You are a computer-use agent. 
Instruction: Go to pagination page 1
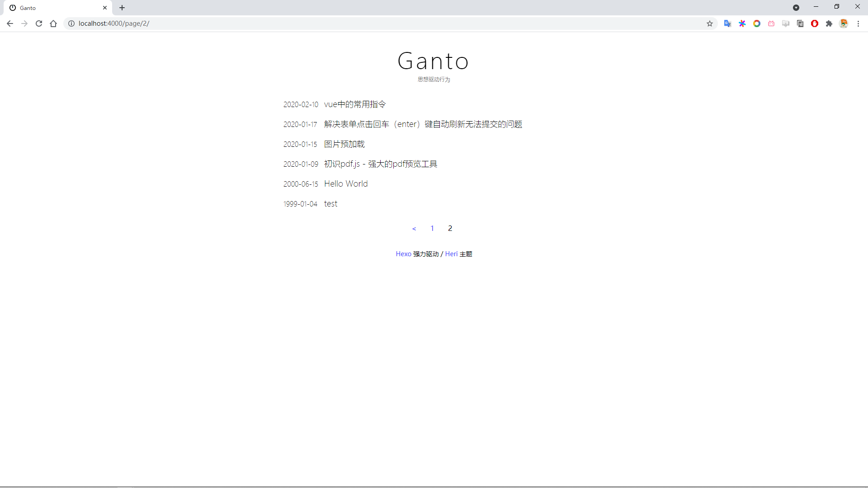click(432, 228)
